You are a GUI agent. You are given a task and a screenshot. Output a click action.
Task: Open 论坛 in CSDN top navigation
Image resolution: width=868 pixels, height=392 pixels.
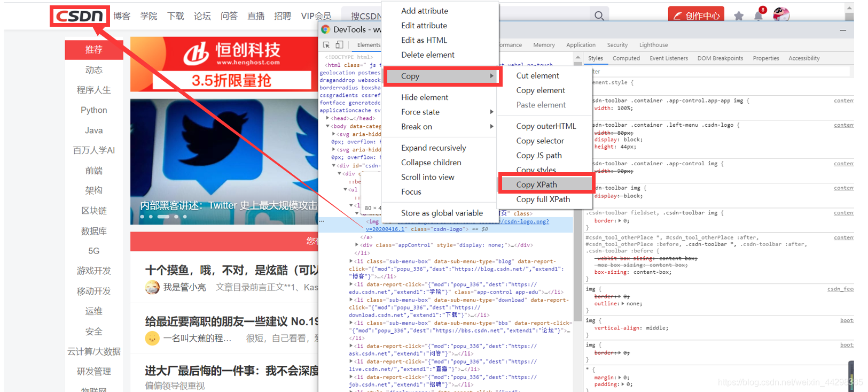[x=202, y=16]
